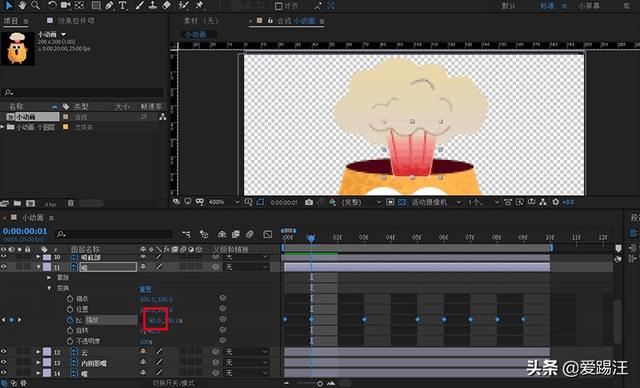Toggle the scale property stopwatch
Image resolution: width=640 pixels, height=388 pixels.
70,320
